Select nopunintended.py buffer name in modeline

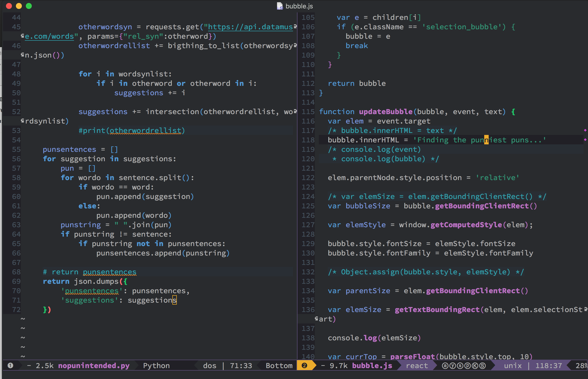94,366
